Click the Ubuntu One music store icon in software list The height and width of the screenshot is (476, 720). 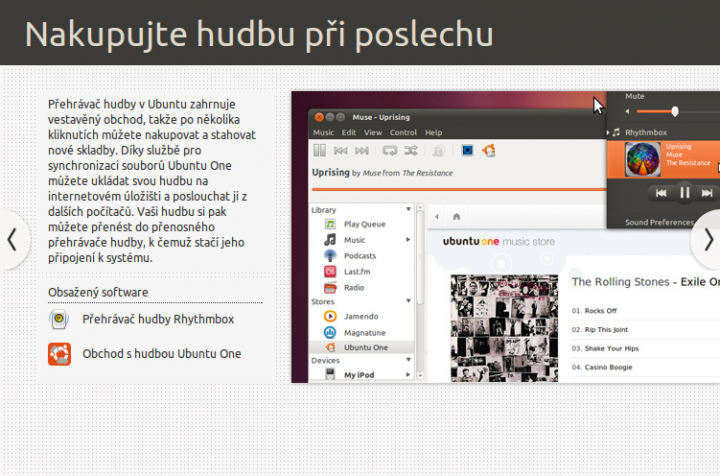pos(59,354)
